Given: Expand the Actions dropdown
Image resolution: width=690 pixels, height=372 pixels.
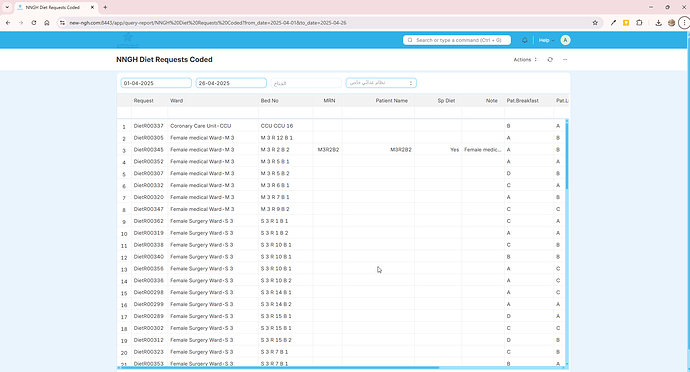Looking at the screenshot, I should [x=525, y=59].
